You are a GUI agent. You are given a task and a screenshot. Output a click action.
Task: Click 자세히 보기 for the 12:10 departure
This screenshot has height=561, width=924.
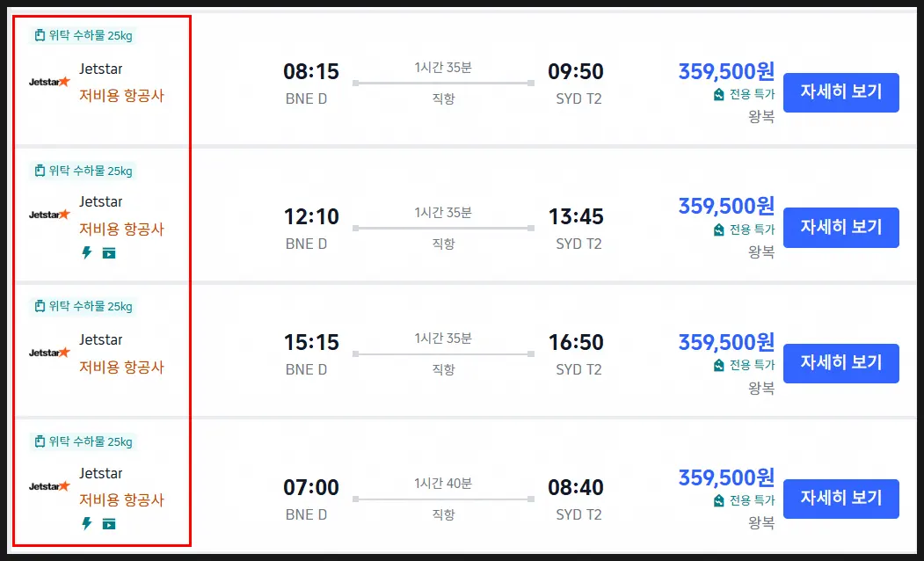[840, 228]
